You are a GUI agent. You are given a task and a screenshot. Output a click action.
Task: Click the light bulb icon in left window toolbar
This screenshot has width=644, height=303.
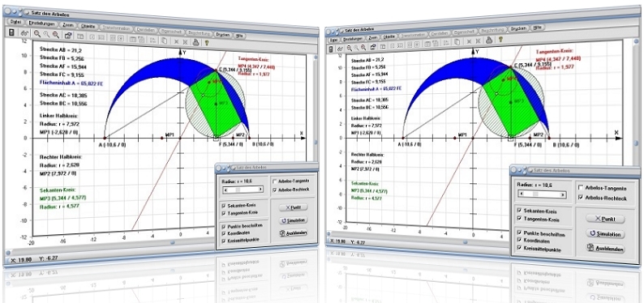[208, 42]
